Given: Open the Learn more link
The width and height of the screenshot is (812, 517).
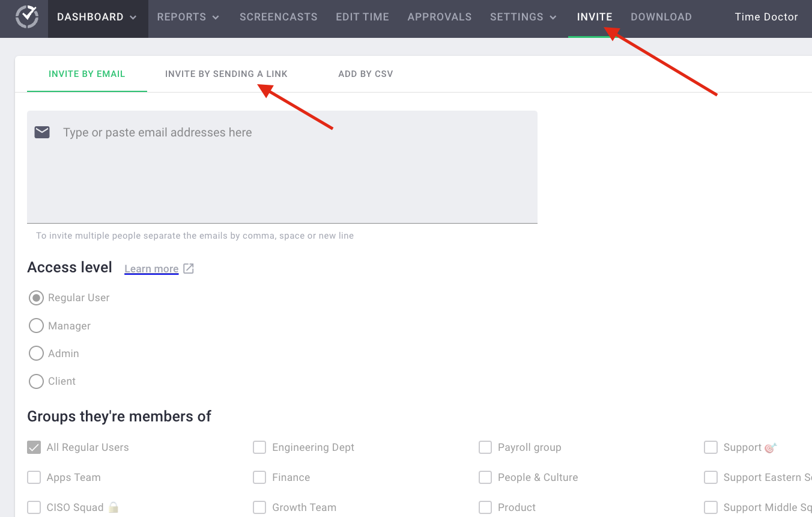Looking at the screenshot, I should tap(151, 268).
